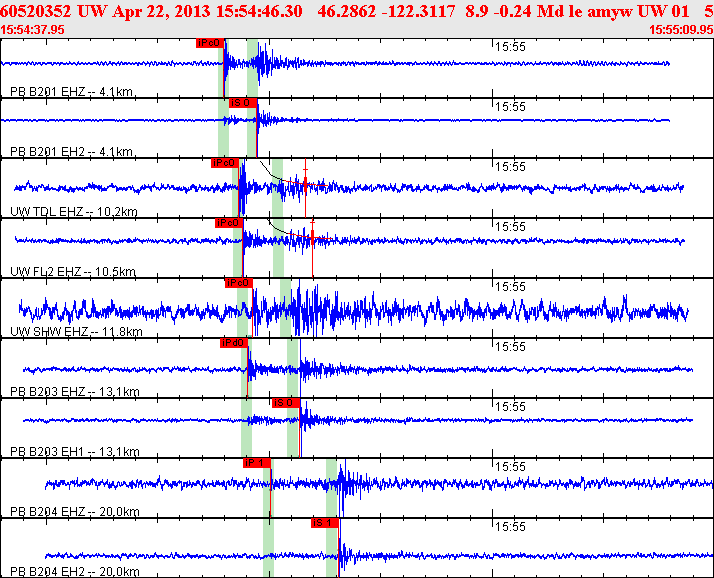Select the P pick flag on TDL EHZ
Image resolution: width=714 pixels, height=578 pixels.
click(x=224, y=163)
